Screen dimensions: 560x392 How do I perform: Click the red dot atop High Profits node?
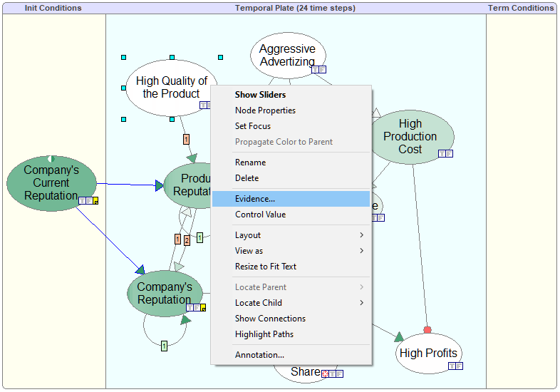click(x=427, y=329)
